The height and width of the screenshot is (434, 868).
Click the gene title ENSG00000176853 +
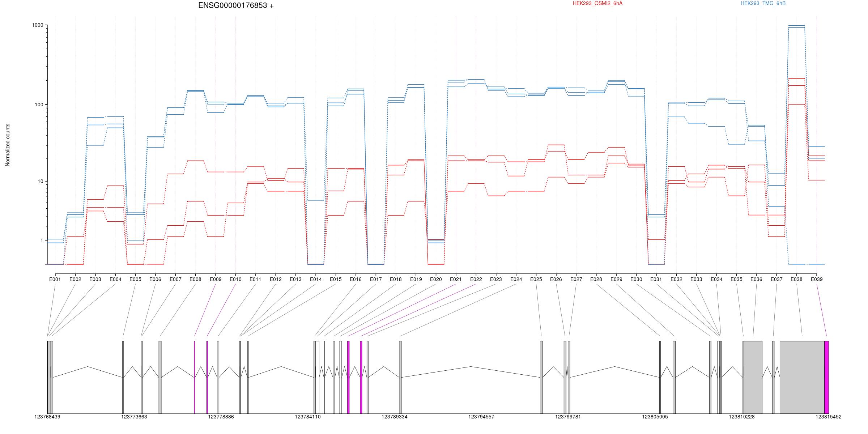pos(236,5)
